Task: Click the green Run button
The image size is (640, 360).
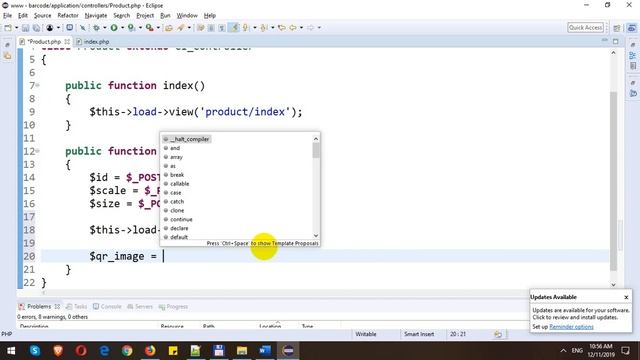Action: coord(114,28)
